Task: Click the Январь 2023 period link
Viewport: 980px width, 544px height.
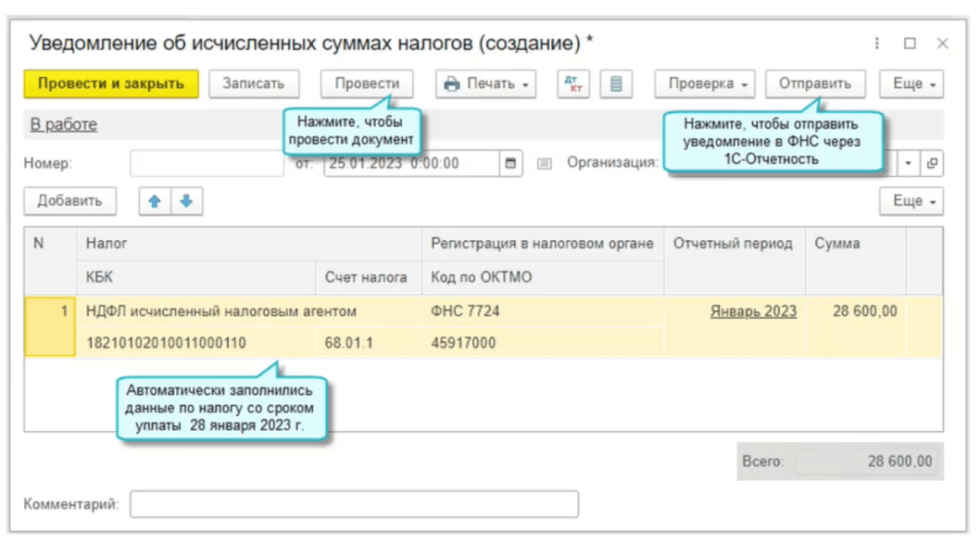Action: 753,311
